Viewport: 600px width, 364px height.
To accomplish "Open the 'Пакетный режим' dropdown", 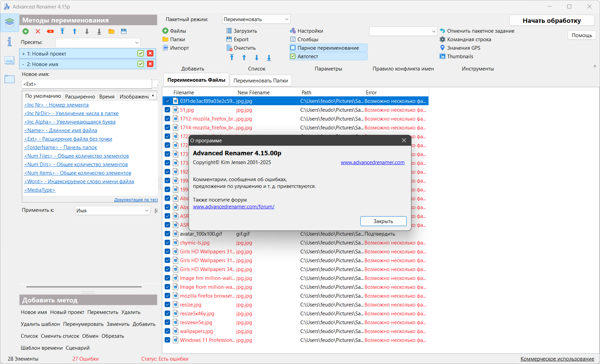I will point(256,19).
